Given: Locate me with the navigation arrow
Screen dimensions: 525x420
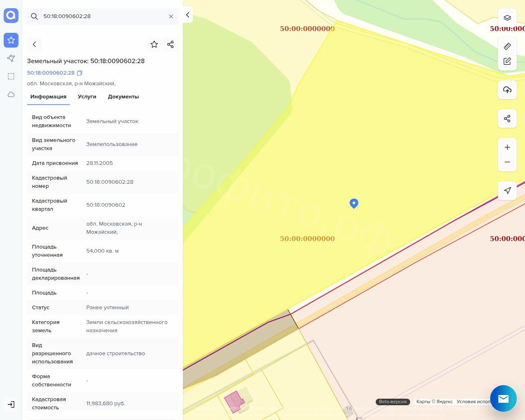Looking at the screenshot, I should click(x=507, y=190).
